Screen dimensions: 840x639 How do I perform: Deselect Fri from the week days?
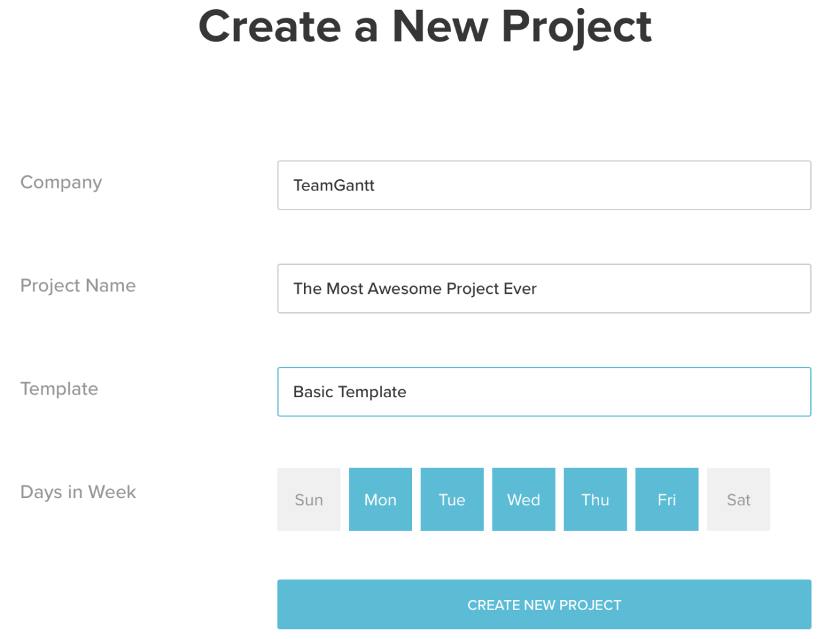[666, 499]
